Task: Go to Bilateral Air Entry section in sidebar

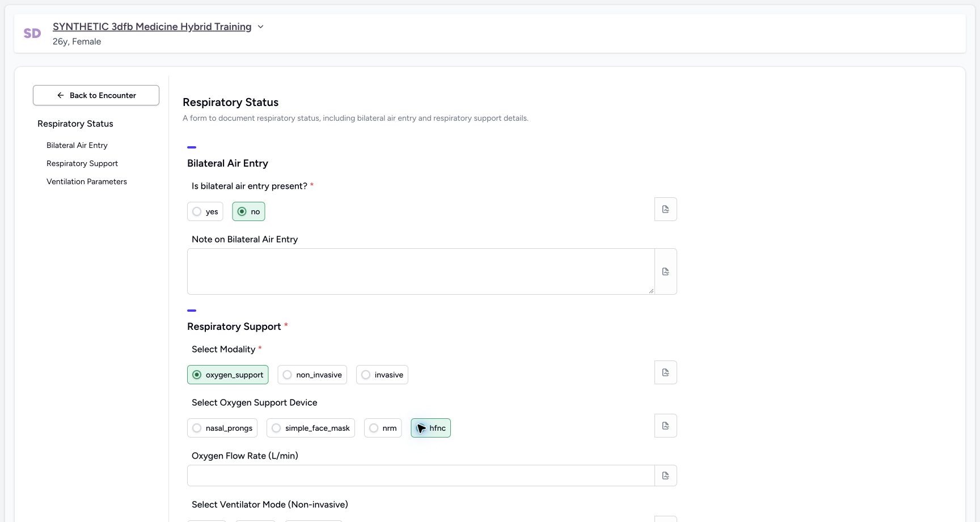Action: 77,145
